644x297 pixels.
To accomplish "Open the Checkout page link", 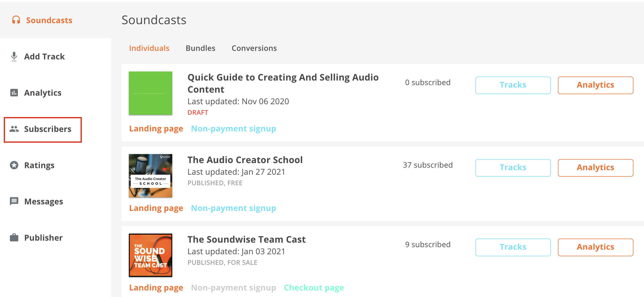I will (314, 287).
